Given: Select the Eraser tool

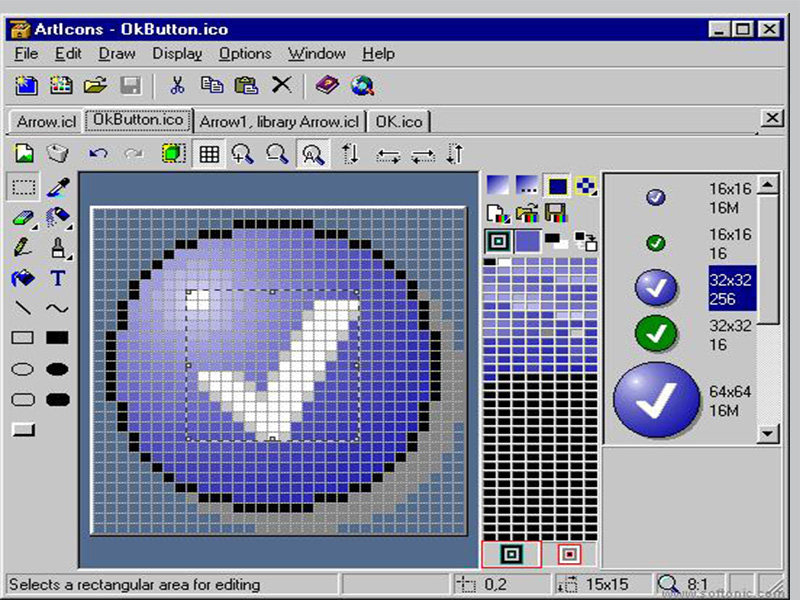Looking at the screenshot, I should [x=22, y=217].
